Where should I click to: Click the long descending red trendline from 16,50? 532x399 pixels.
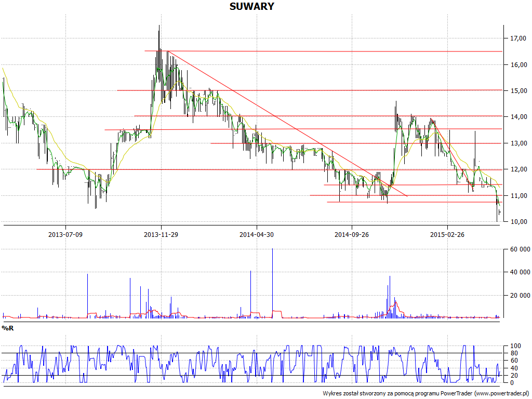(287, 124)
